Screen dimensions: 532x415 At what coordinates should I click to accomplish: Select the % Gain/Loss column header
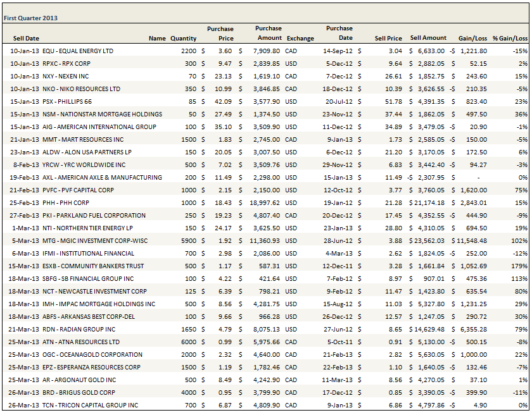(510, 38)
